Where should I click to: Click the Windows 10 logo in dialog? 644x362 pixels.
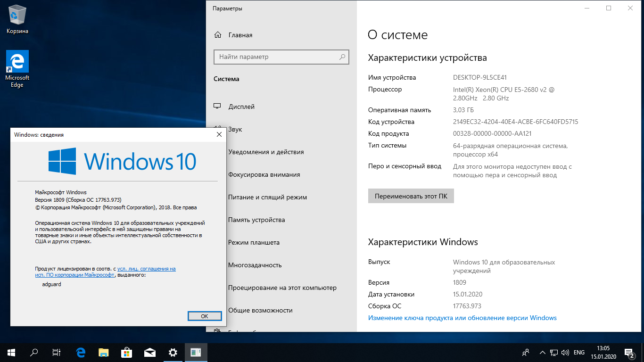(123, 161)
